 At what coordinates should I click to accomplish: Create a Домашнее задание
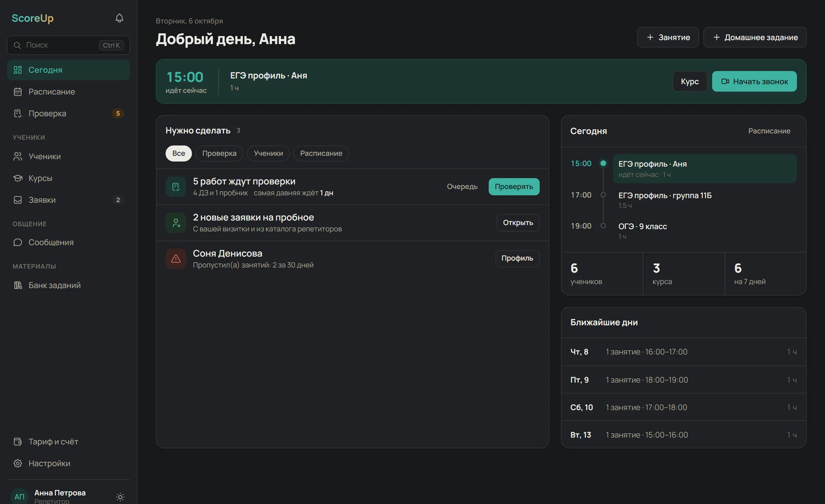pyautogui.click(x=755, y=37)
